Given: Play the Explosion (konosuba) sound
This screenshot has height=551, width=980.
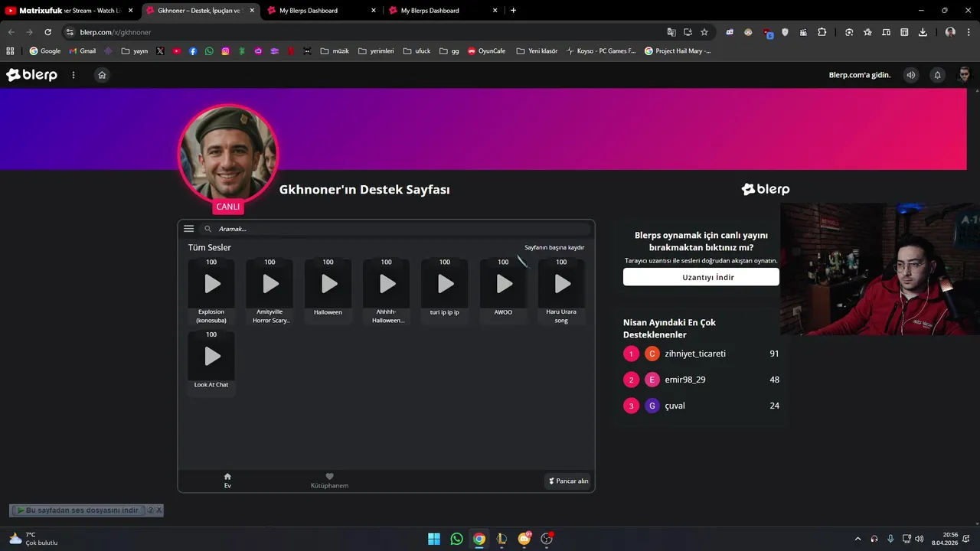Looking at the screenshot, I should [x=212, y=285].
